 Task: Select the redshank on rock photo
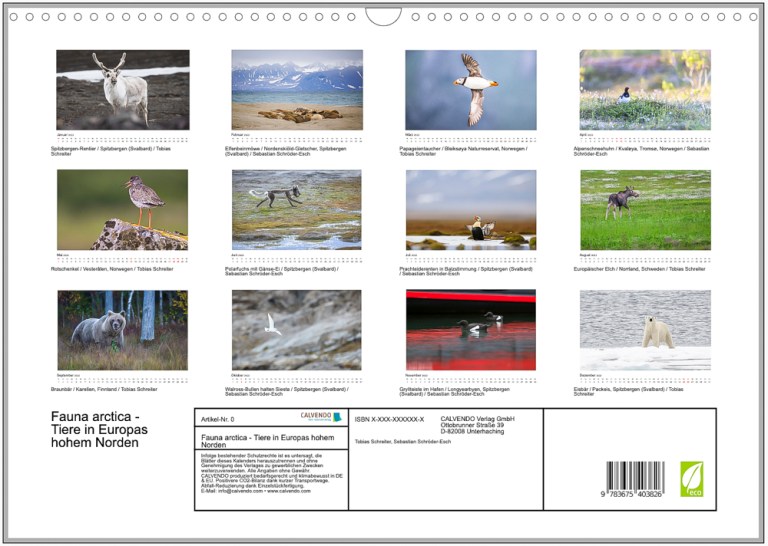coord(122,209)
